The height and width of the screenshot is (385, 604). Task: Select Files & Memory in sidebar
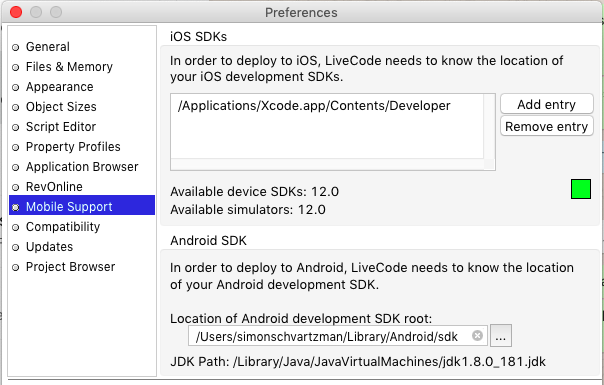tap(82, 67)
